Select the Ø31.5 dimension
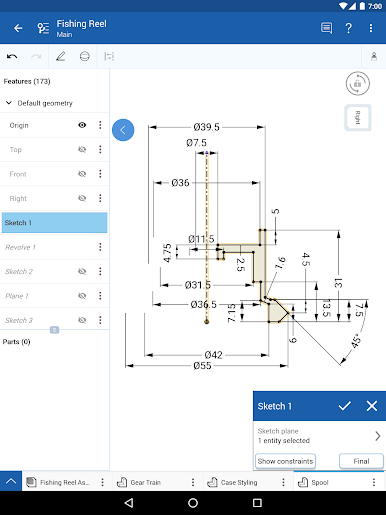This screenshot has height=515, width=386. (198, 285)
